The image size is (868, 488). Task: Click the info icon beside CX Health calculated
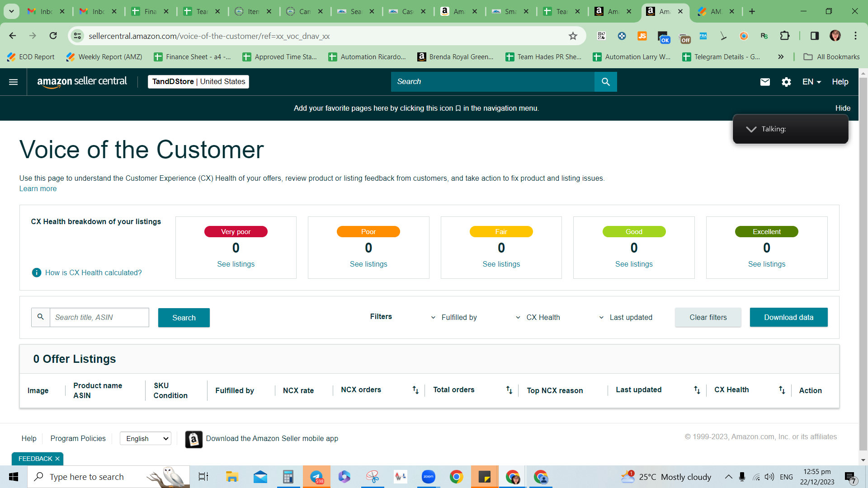click(x=37, y=272)
